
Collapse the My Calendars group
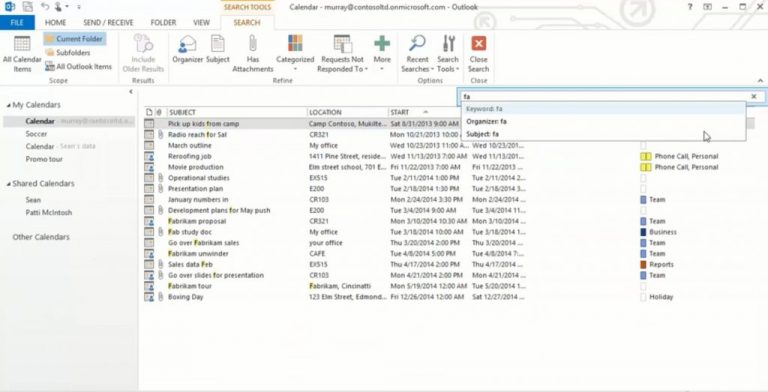point(9,105)
